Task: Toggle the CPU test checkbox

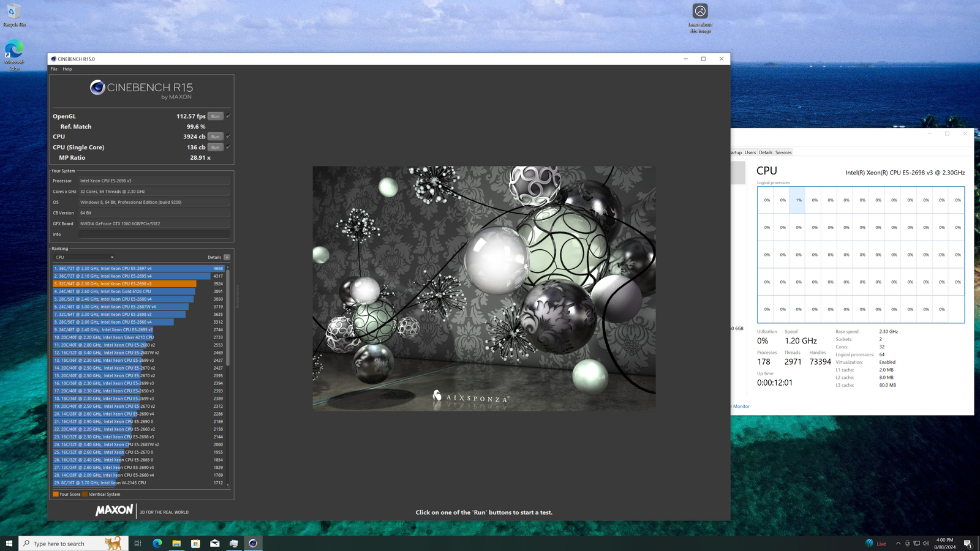Action: click(x=228, y=137)
